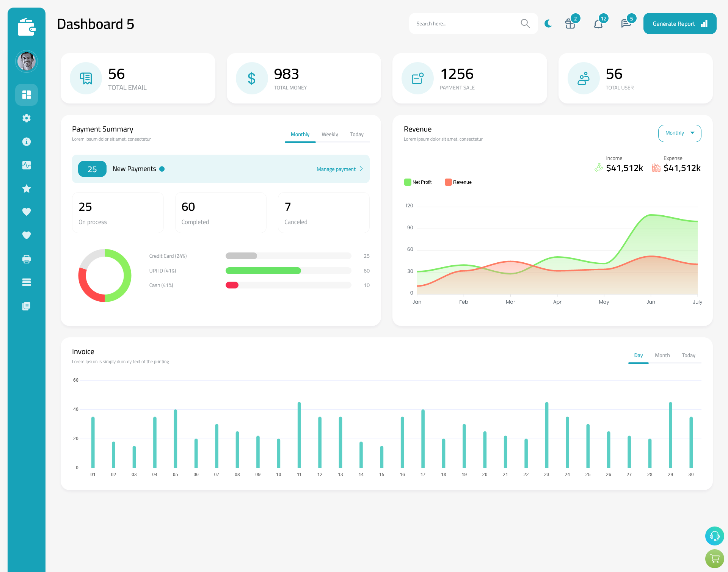Toggle to Weekly payment summary view

pyautogui.click(x=329, y=134)
